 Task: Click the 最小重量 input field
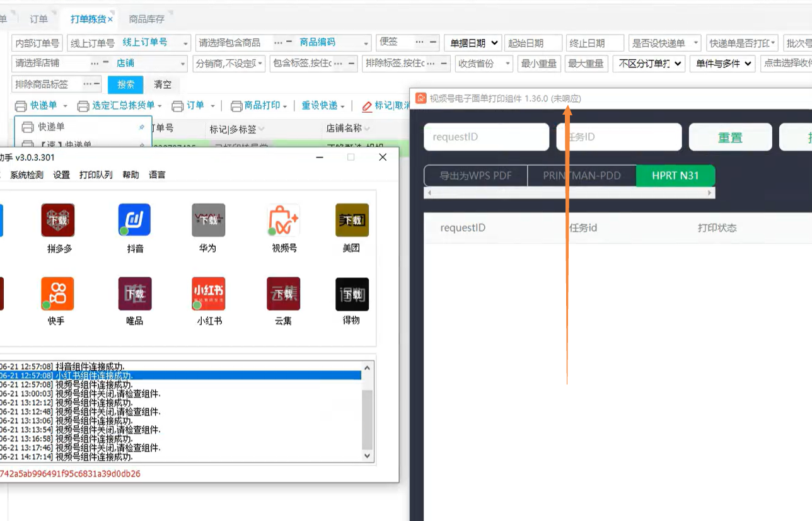coord(538,64)
